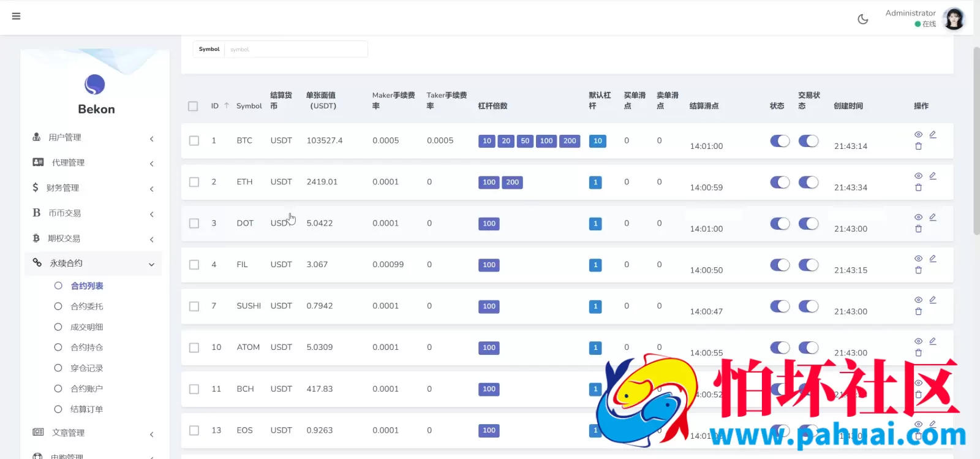Delete the FIL contract row
This screenshot has width=980, height=459.
918,270
